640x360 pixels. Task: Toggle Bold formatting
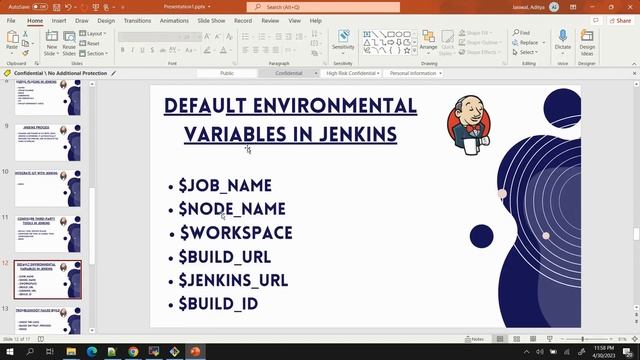coord(122,50)
